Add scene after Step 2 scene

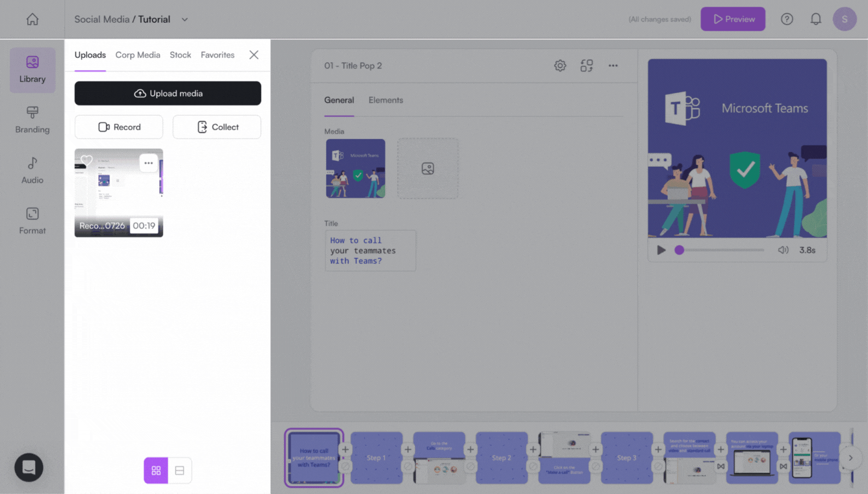(x=533, y=449)
